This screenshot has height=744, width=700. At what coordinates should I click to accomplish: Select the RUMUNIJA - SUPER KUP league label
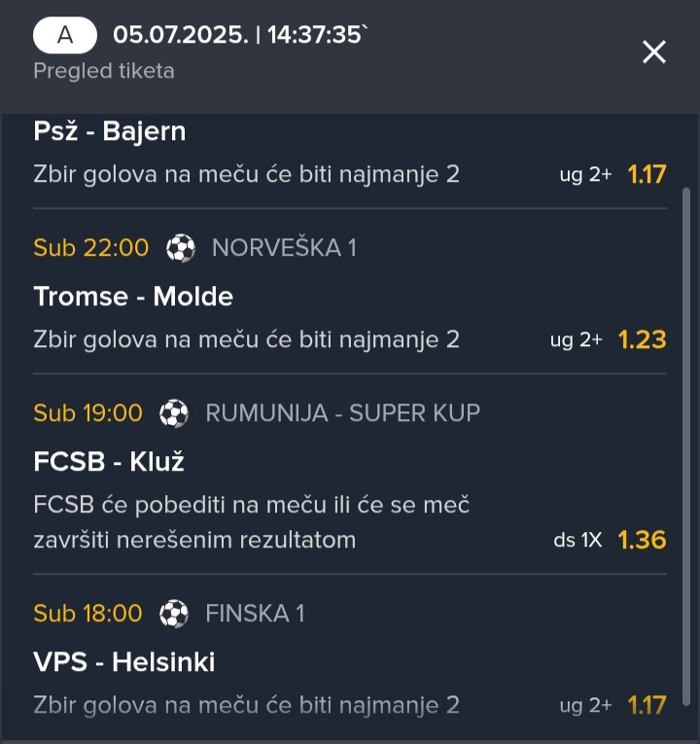click(x=343, y=412)
